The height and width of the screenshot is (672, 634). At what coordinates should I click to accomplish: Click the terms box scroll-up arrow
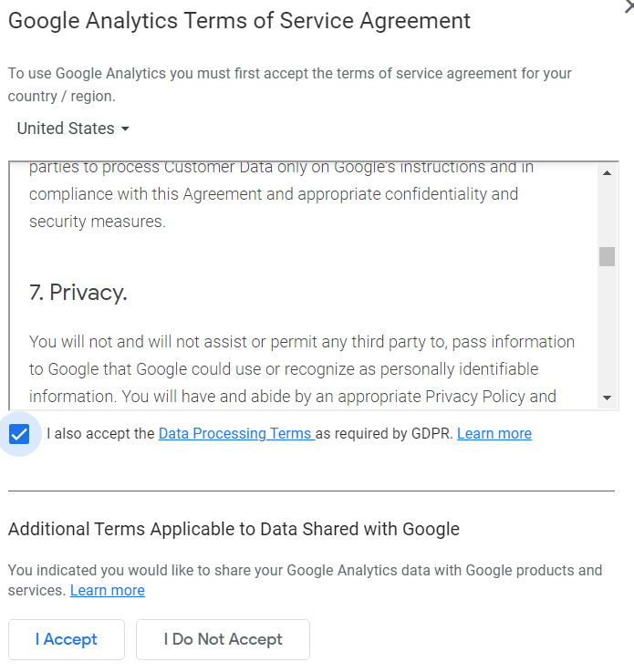click(607, 173)
